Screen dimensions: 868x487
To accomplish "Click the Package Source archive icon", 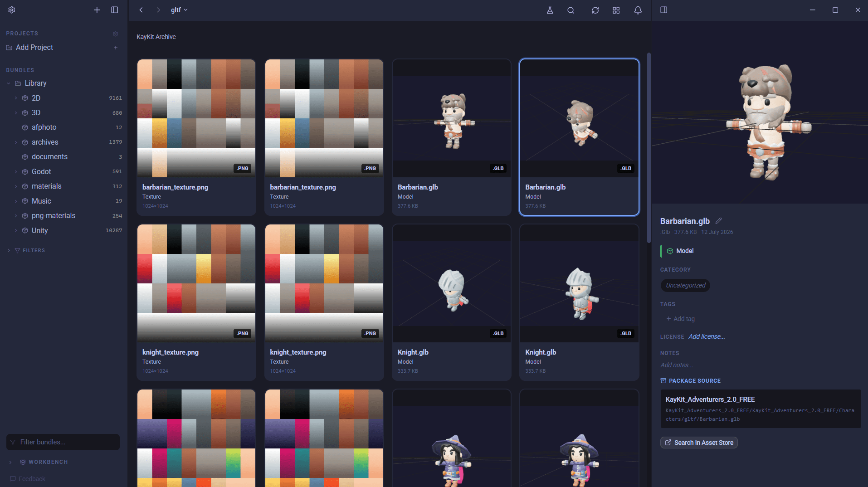I will [663, 381].
